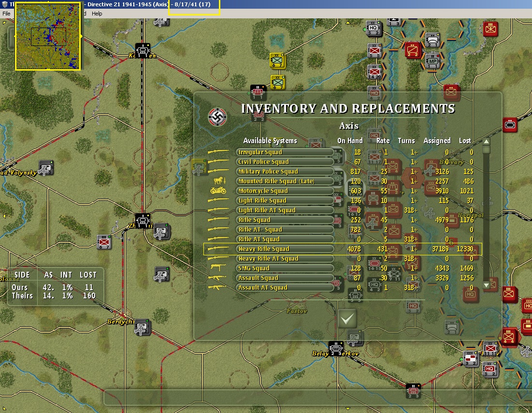Select the Heavy Rifle Squad entry
This screenshot has width=532, height=413.
pos(285,249)
